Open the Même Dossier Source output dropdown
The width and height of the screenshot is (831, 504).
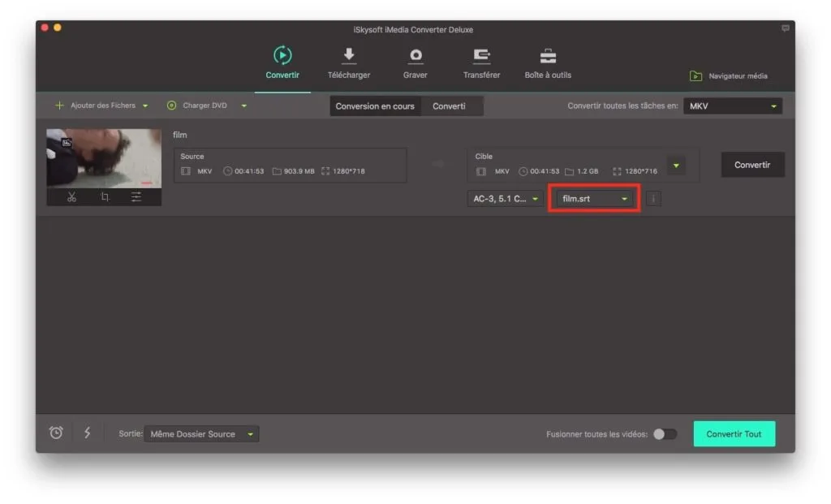click(201, 434)
